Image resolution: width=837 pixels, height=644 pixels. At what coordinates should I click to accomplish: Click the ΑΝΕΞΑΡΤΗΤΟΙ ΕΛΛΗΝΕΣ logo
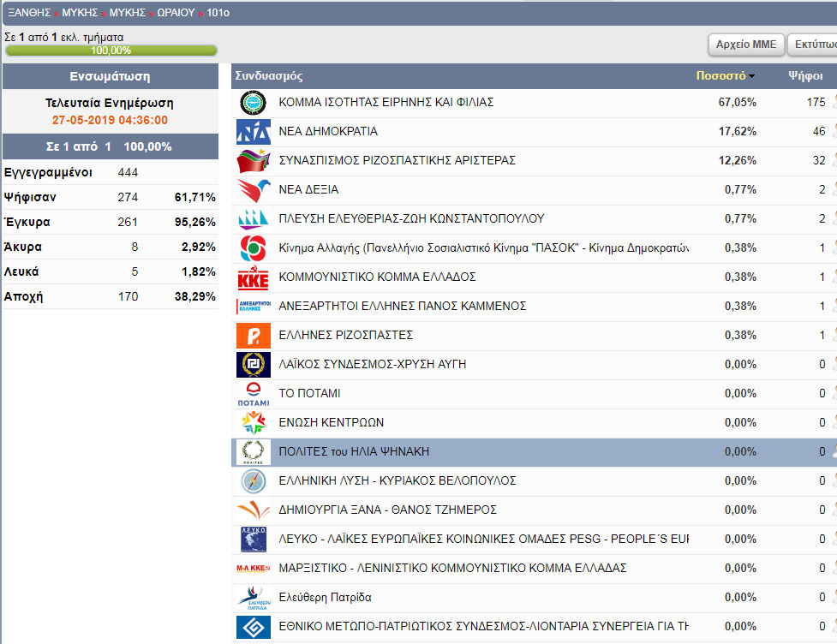click(253, 307)
